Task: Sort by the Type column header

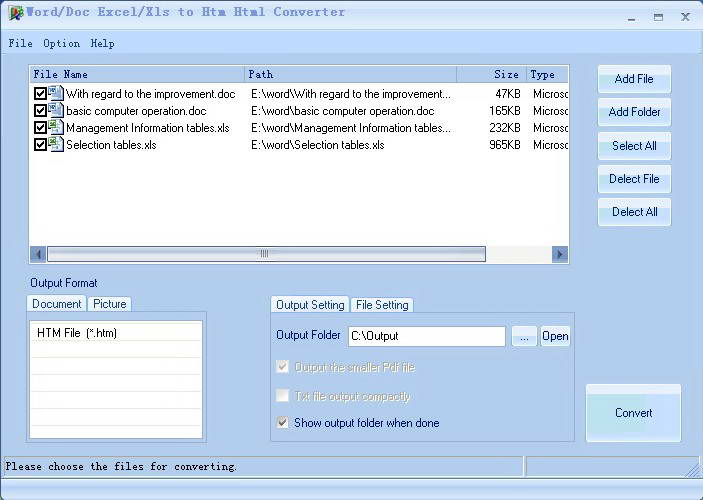Action: (x=547, y=74)
